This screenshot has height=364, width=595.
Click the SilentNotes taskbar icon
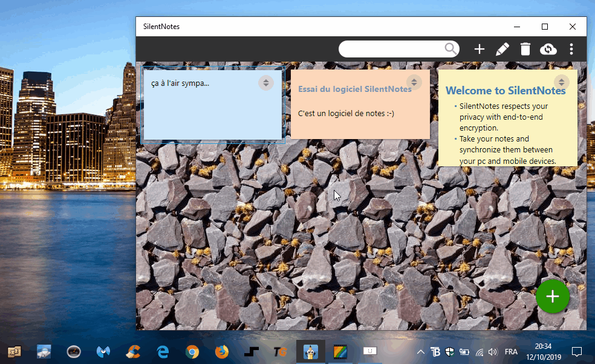coord(311,352)
